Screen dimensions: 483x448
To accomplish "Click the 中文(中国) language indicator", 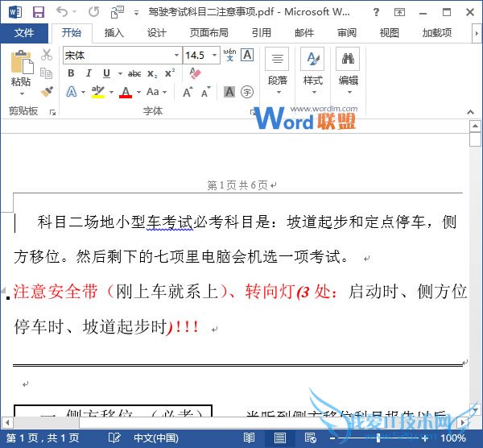I will click(156, 438).
